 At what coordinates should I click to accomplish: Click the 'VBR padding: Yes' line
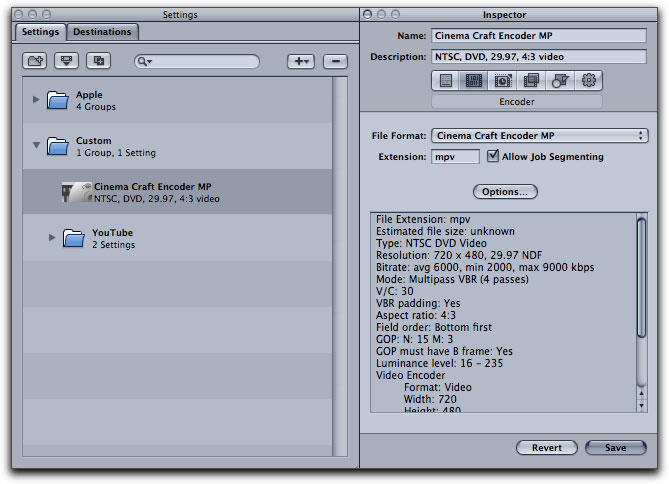pyautogui.click(x=418, y=303)
